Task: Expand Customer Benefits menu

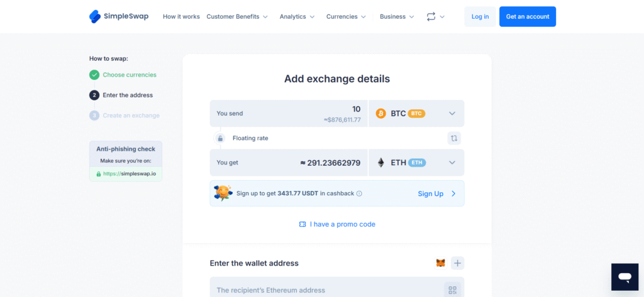Action: (x=237, y=17)
